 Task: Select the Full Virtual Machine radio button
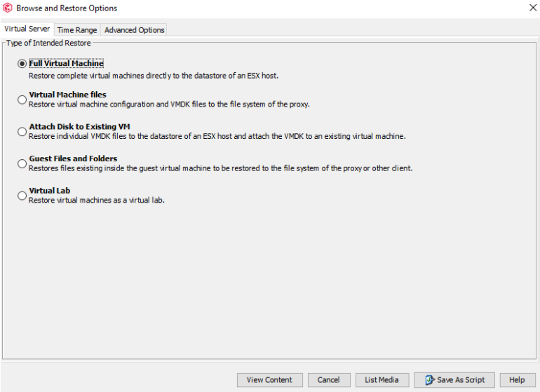(22, 64)
